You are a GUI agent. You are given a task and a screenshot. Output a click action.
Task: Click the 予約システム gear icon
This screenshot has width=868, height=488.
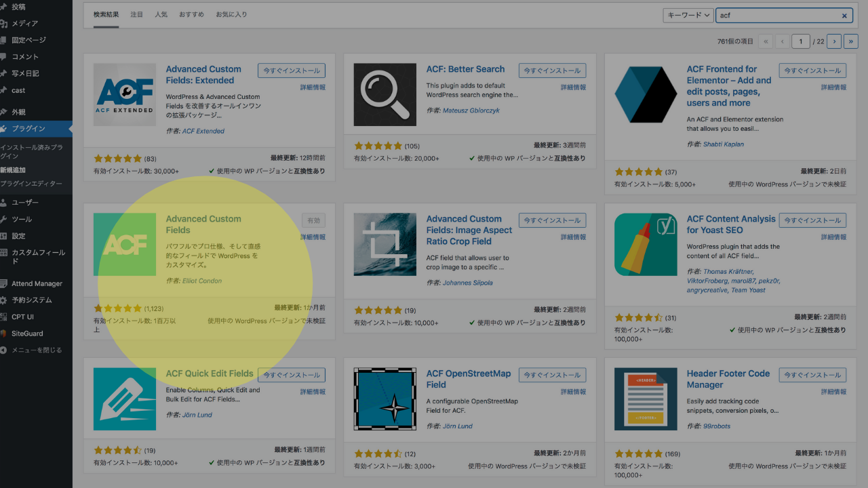3,300
